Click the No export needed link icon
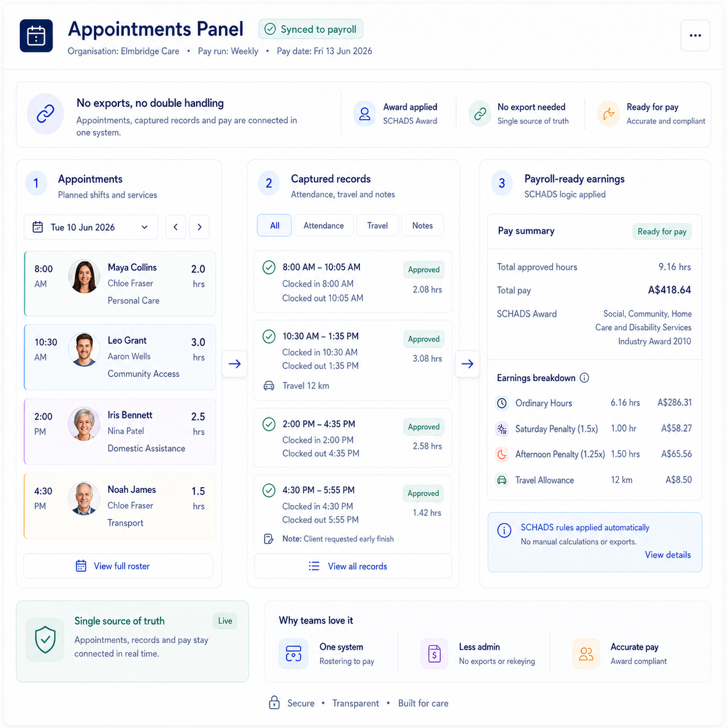Screen dimensions: 728x728 pos(480,114)
